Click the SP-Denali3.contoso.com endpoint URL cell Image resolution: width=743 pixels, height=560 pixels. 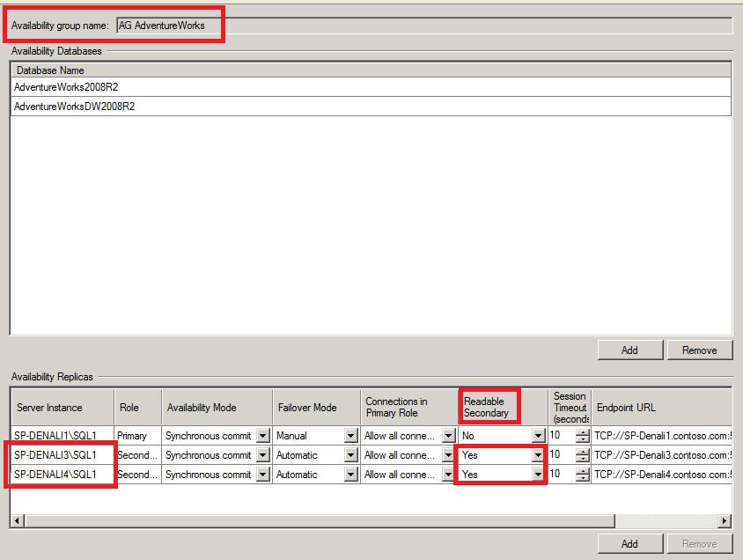click(661, 455)
